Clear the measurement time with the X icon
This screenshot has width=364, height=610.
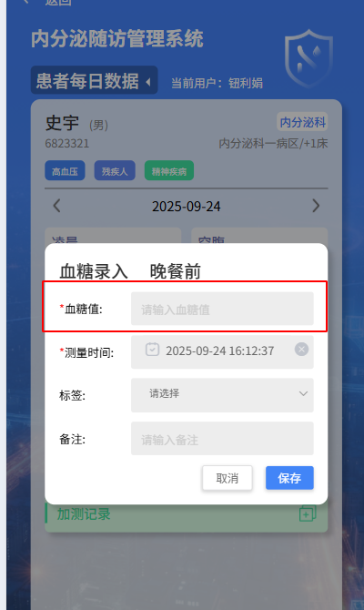click(301, 350)
